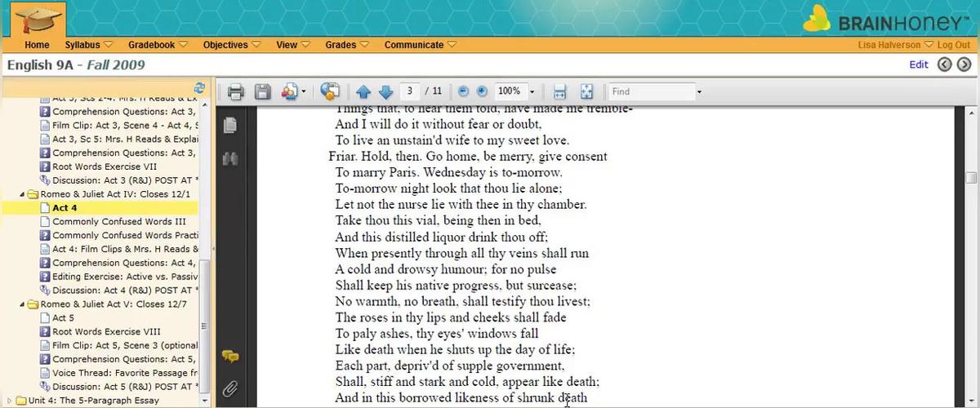Click the page number input field

coord(410,91)
